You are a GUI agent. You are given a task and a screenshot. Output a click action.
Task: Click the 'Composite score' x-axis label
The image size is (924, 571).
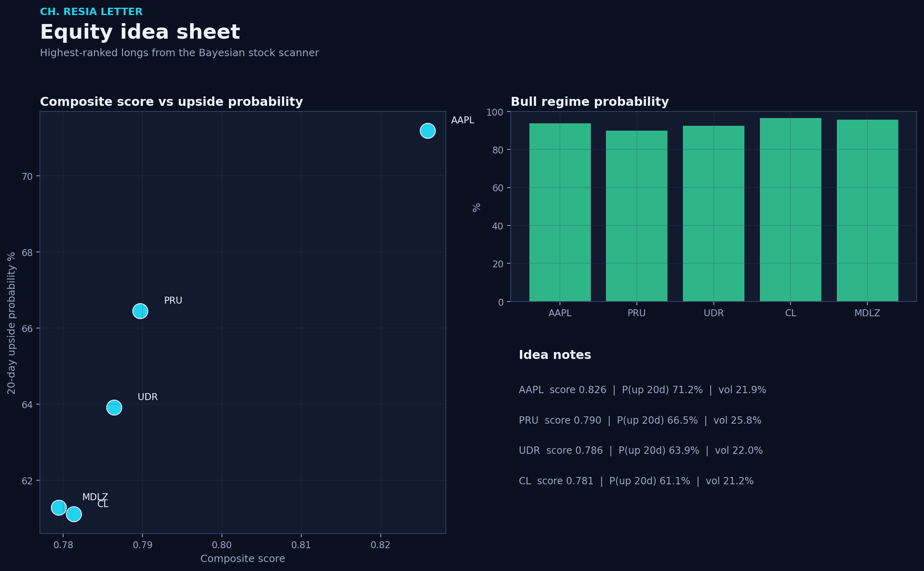click(243, 559)
